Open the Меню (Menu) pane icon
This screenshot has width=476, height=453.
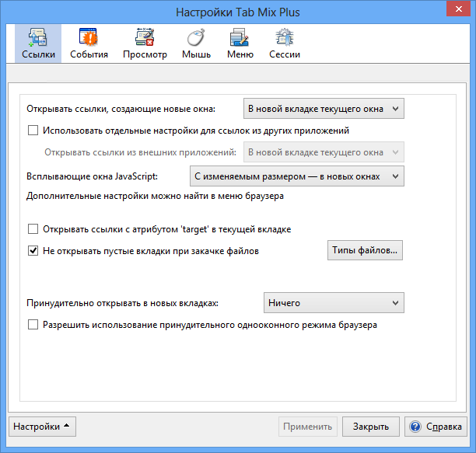tap(240, 44)
